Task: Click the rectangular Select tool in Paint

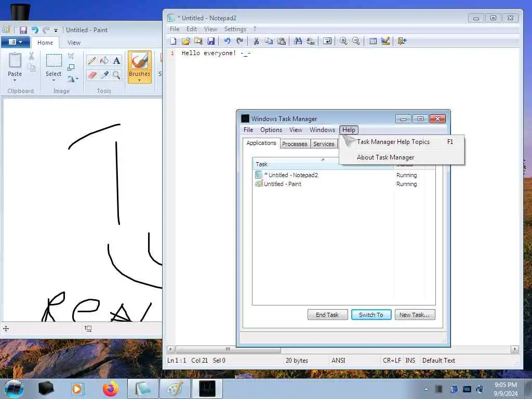Action: (x=54, y=60)
